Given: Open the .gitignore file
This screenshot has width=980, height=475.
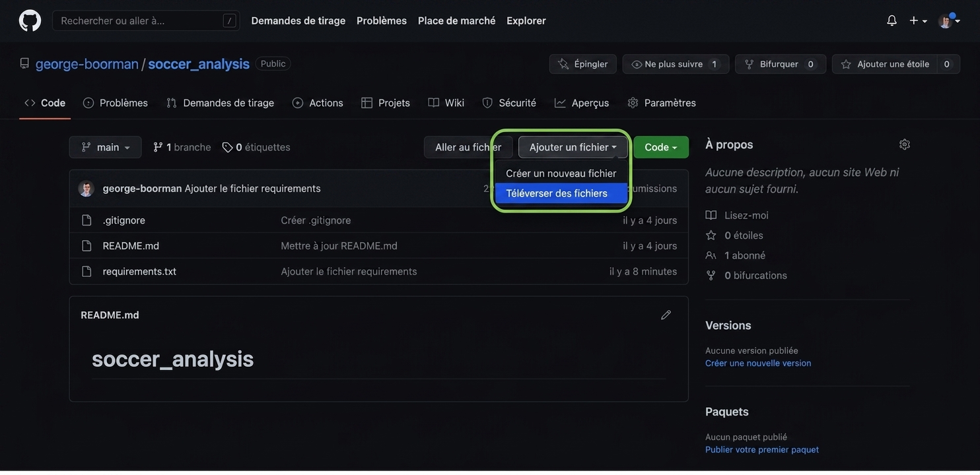Looking at the screenshot, I should 124,220.
